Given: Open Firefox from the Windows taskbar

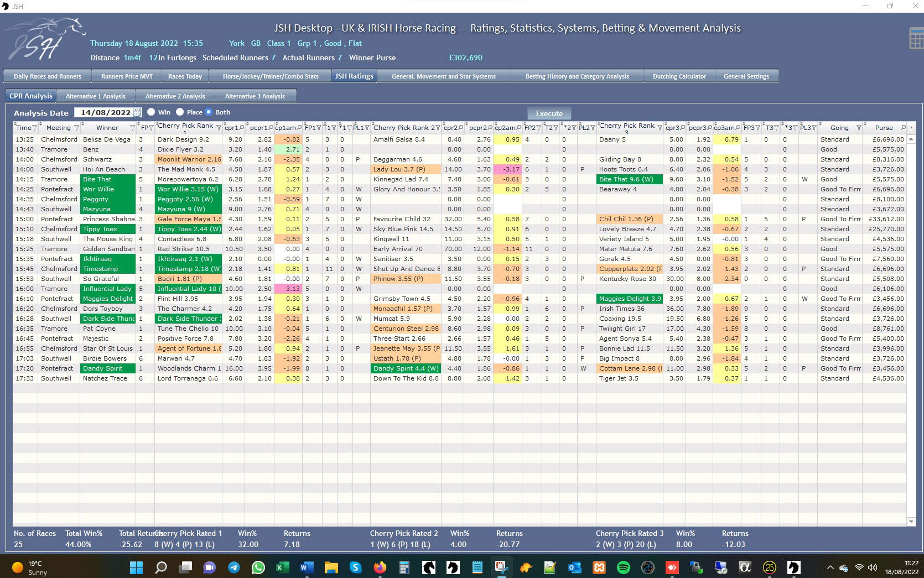Looking at the screenshot, I should (x=380, y=567).
